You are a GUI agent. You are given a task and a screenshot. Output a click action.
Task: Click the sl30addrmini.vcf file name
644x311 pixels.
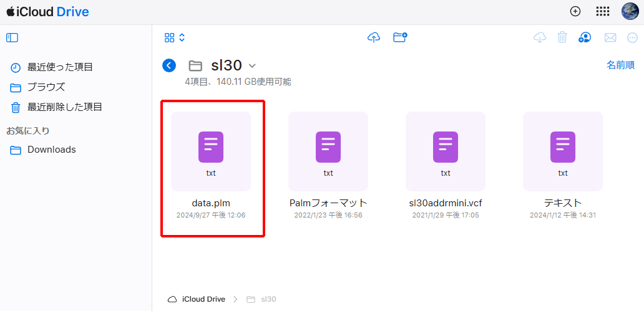pyautogui.click(x=446, y=203)
